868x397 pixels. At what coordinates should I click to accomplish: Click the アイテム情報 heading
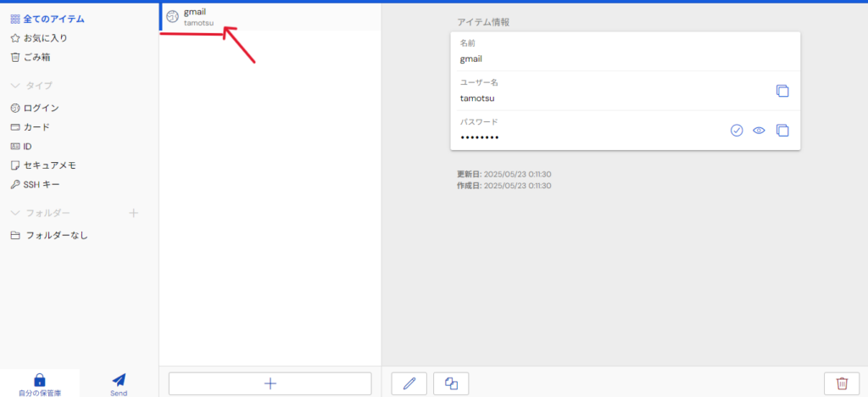(x=483, y=22)
